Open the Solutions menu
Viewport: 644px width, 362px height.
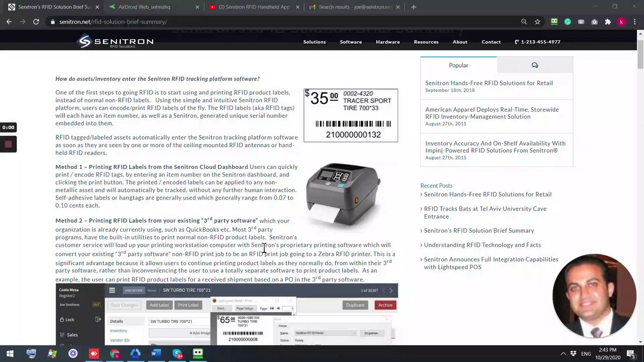[314, 42]
